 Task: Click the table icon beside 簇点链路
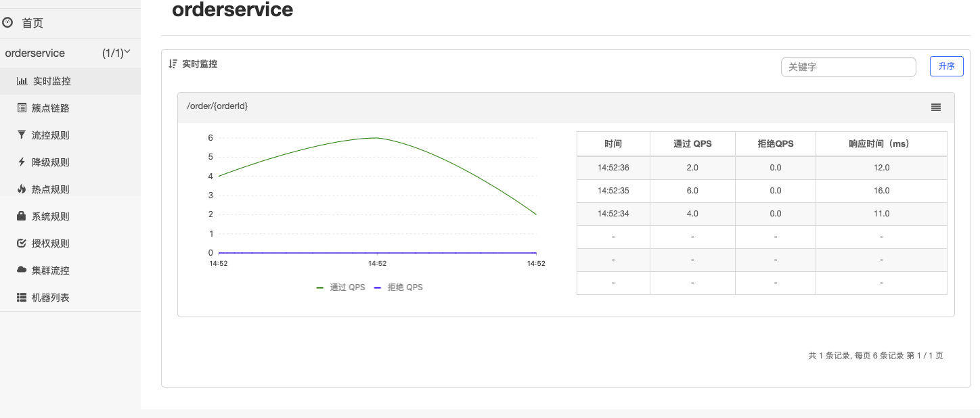(x=22, y=108)
